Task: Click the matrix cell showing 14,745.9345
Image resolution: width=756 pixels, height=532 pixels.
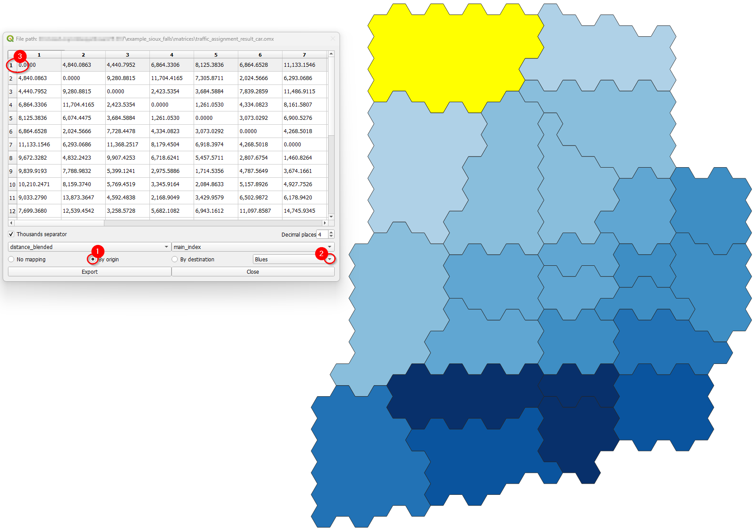Action: coord(305,211)
